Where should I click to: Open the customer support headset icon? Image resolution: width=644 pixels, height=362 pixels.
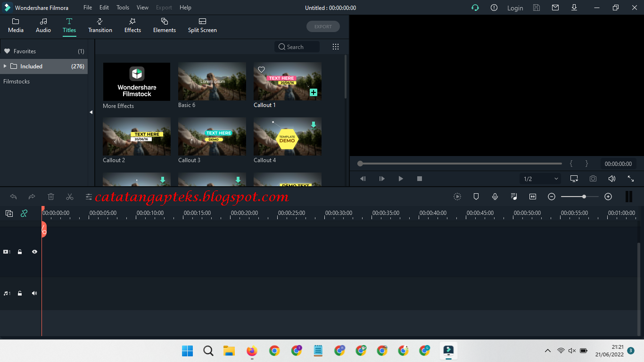[x=475, y=8]
